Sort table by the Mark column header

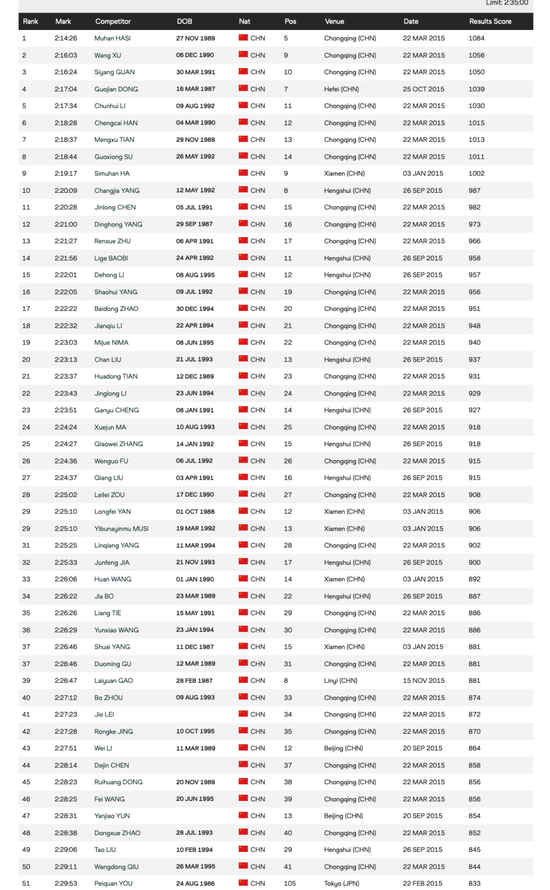coord(63,21)
